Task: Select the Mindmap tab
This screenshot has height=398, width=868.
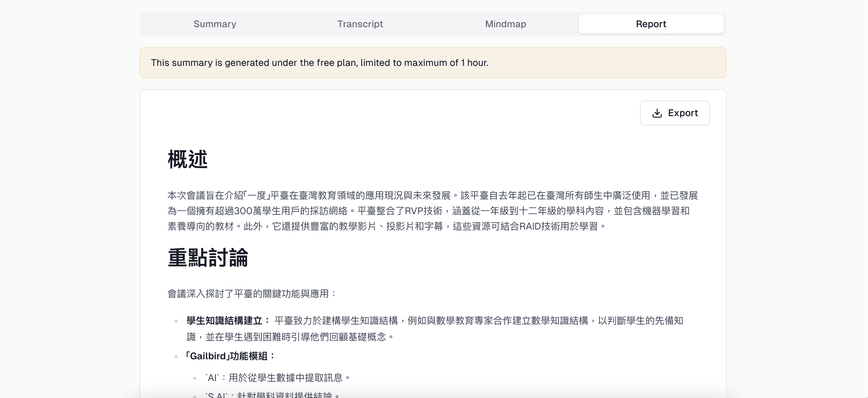Action: 506,24
